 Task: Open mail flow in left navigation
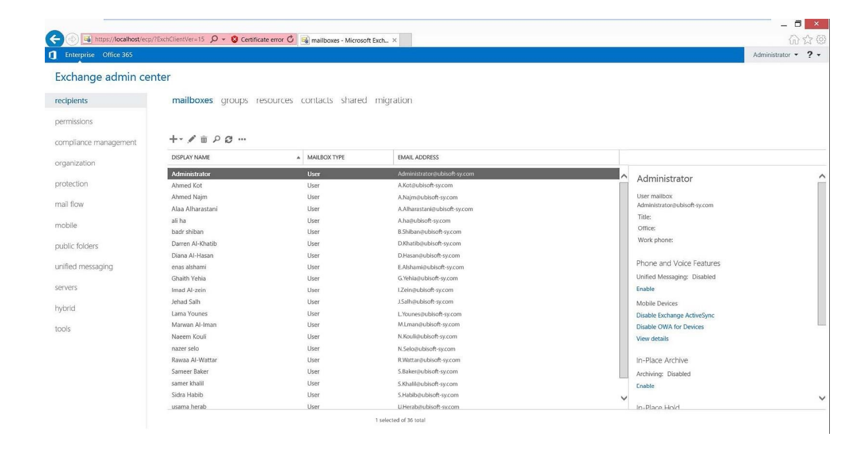pos(69,204)
